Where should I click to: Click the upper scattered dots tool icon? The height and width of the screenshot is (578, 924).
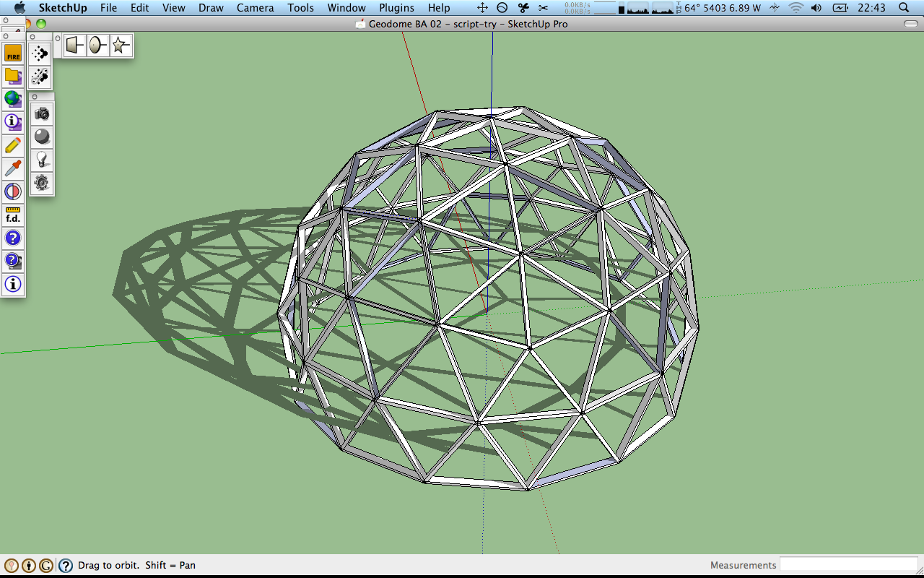coord(40,53)
